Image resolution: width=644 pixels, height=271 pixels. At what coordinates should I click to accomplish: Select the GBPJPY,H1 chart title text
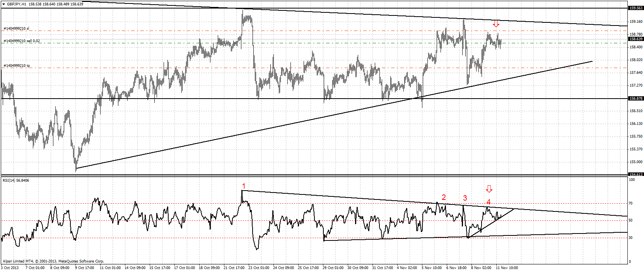[17, 4]
